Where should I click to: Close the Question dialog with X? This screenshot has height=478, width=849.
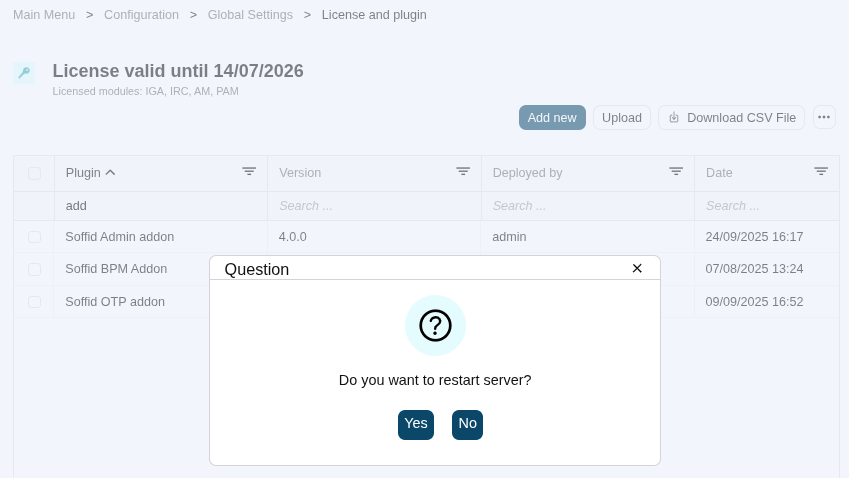[x=637, y=268]
